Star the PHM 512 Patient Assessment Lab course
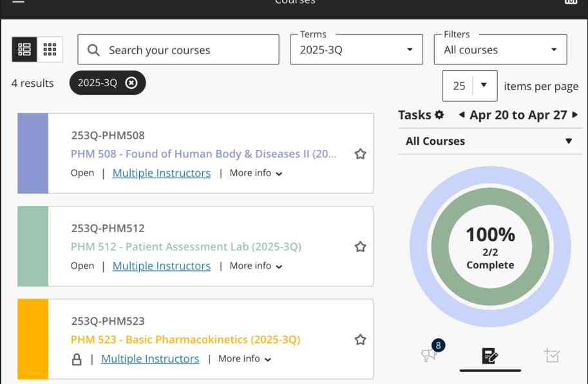The height and width of the screenshot is (384, 588). 361,247
